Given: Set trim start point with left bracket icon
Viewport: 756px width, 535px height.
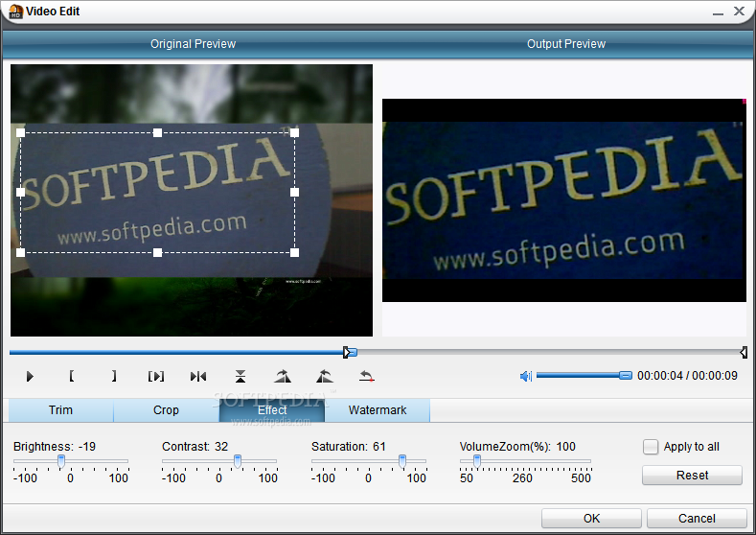Looking at the screenshot, I should 71,376.
